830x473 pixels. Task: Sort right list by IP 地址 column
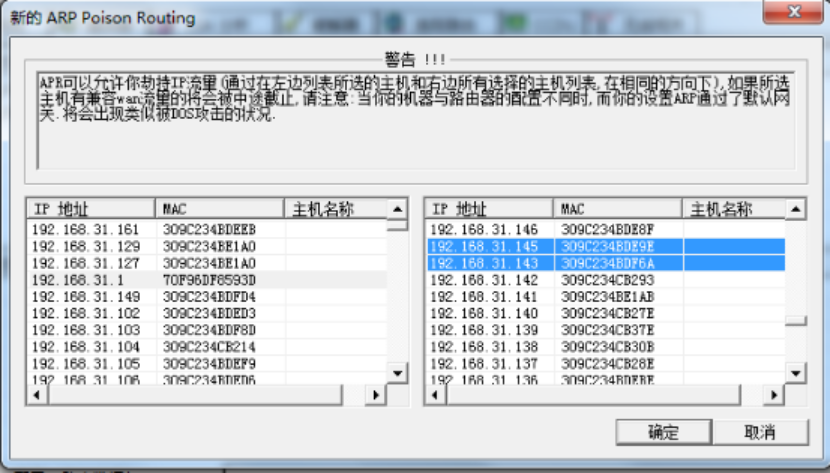click(x=489, y=209)
